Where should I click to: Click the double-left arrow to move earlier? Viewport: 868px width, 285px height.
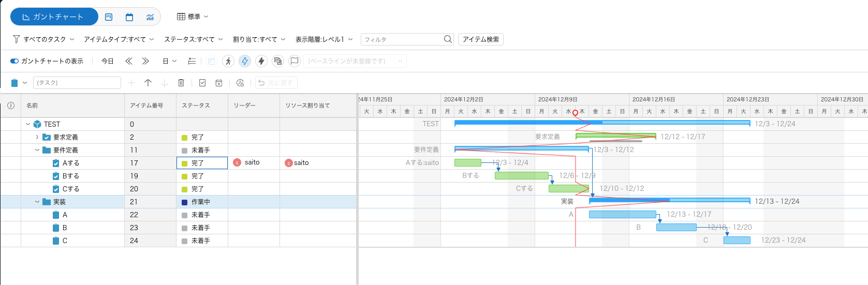click(x=129, y=61)
